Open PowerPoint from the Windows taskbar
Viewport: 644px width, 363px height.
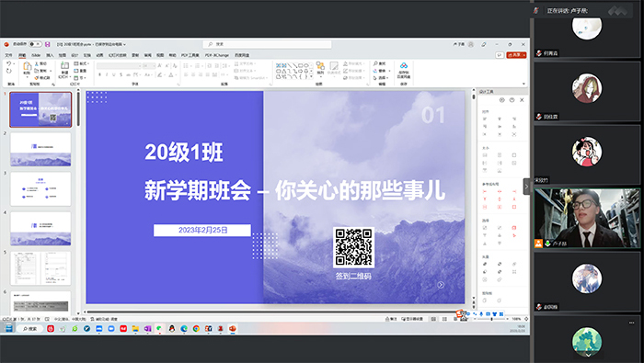click(233, 329)
